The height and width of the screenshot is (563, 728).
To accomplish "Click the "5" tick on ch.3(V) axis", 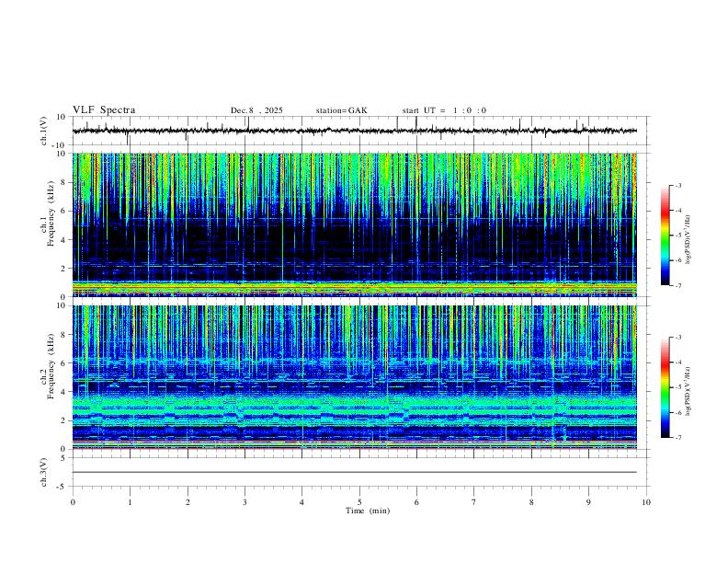I will pyautogui.click(x=64, y=458).
